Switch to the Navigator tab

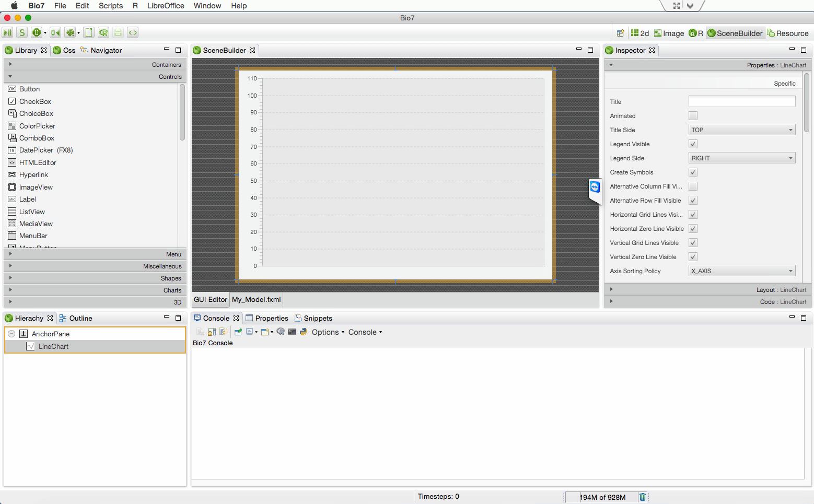101,50
